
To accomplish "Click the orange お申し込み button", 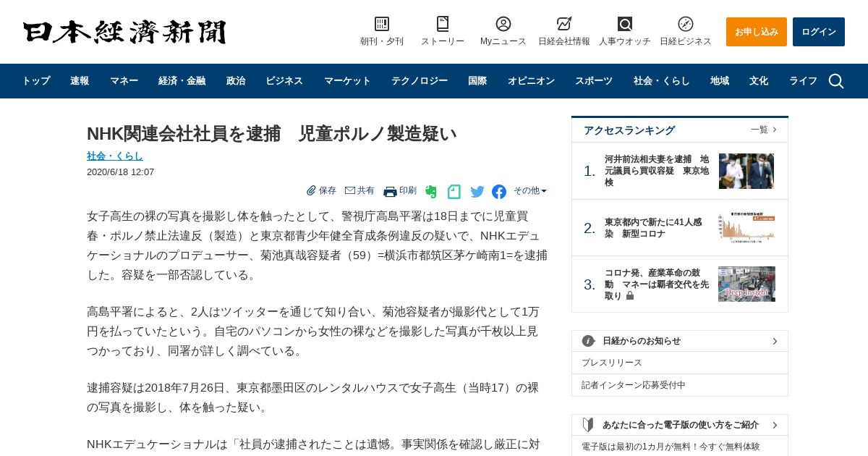I will (x=757, y=32).
